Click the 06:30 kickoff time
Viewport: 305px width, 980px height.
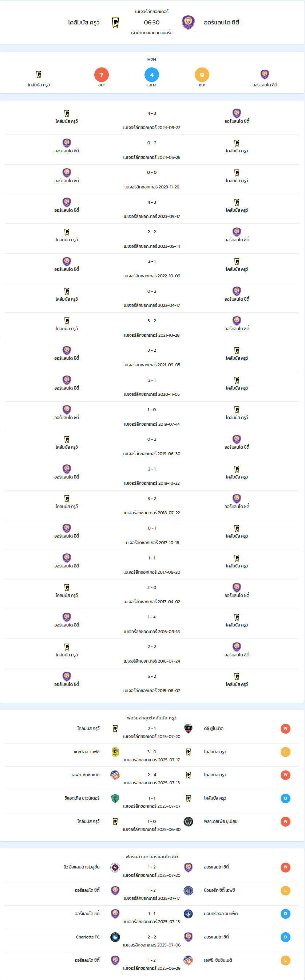(x=151, y=23)
